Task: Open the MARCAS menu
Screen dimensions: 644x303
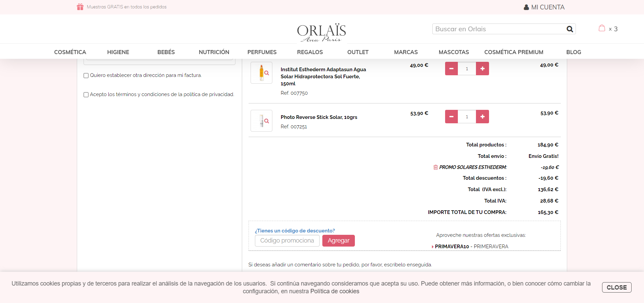Action: click(x=406, y=52)
